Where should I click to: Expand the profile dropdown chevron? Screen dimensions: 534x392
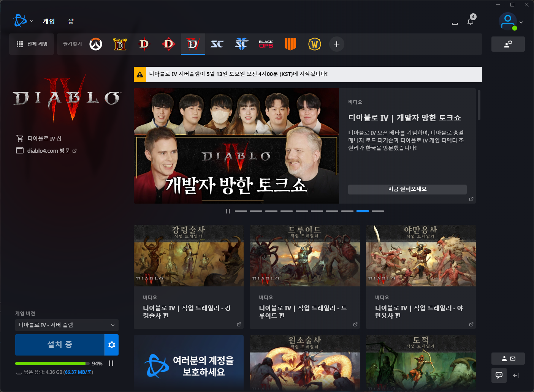521,22
